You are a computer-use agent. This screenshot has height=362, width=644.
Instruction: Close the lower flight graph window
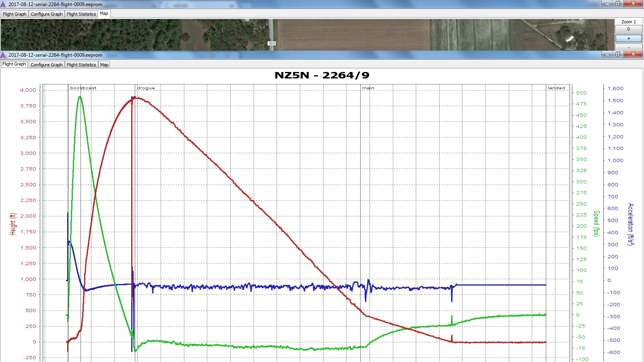click(x=633, y=54)
